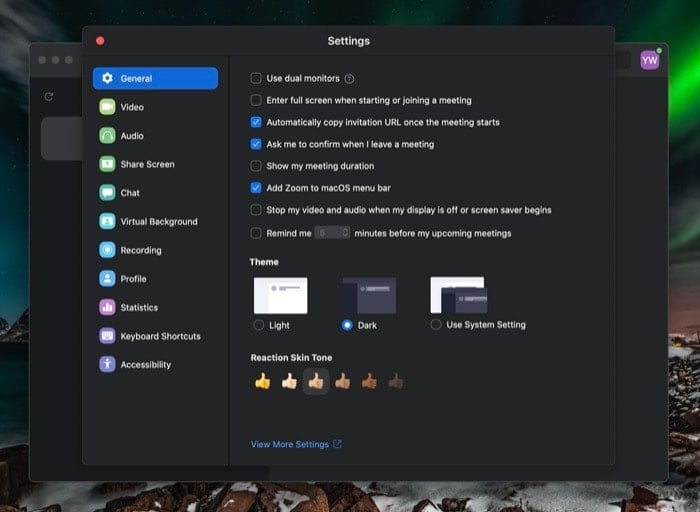Check Stop my video and audio option
The width and height of the screenshot is (700, 512).
(x=256, y=209)
